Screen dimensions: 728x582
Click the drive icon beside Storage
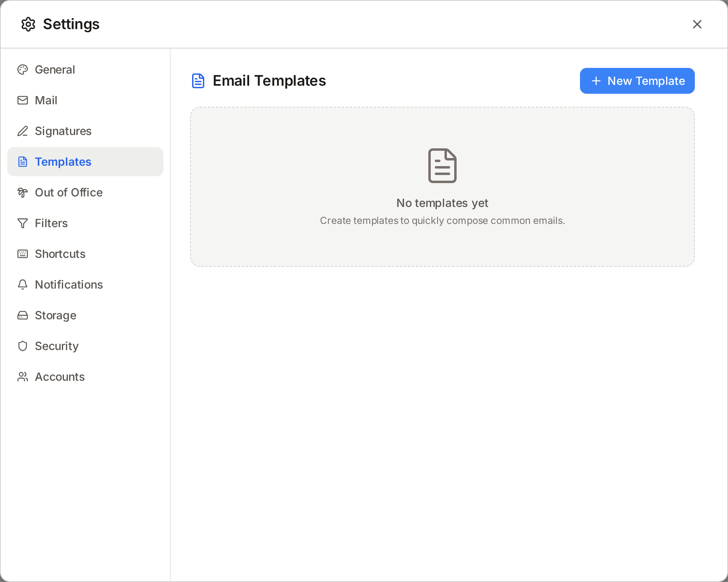23,315
